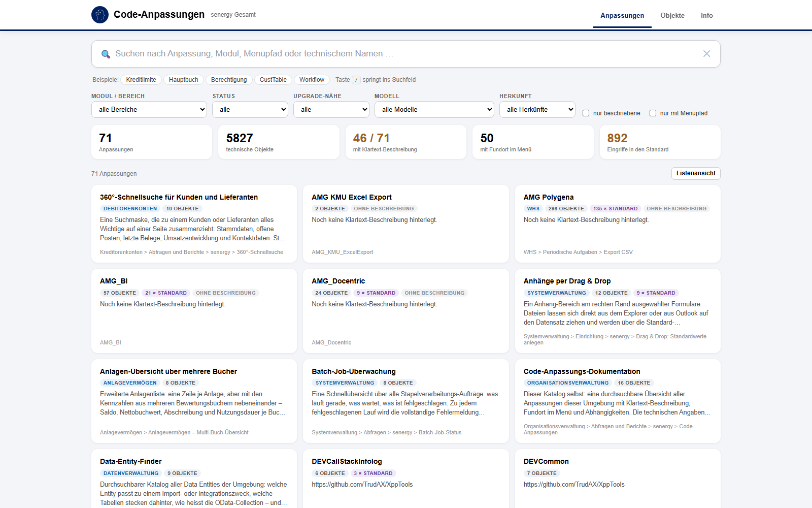Click the '21 × STANDARD' tag on AMG_BI
Viewport: 812px width, 508px height.
[x=166, y=293]
